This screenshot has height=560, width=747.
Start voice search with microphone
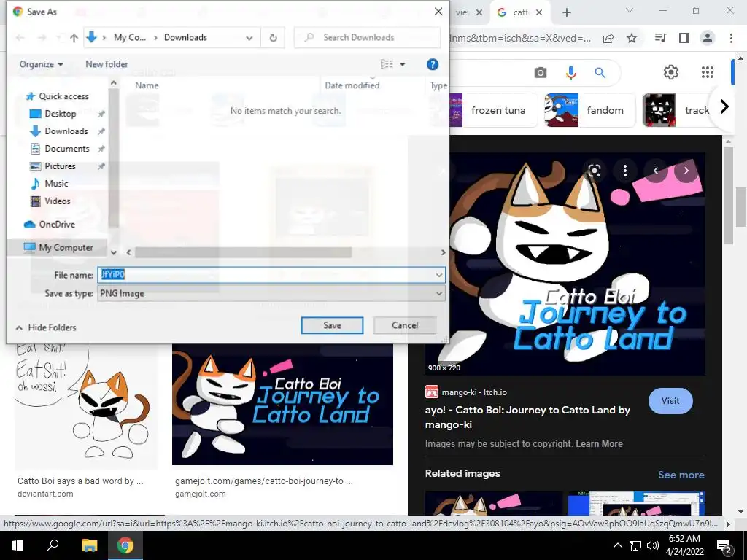(x=570, y=72)
